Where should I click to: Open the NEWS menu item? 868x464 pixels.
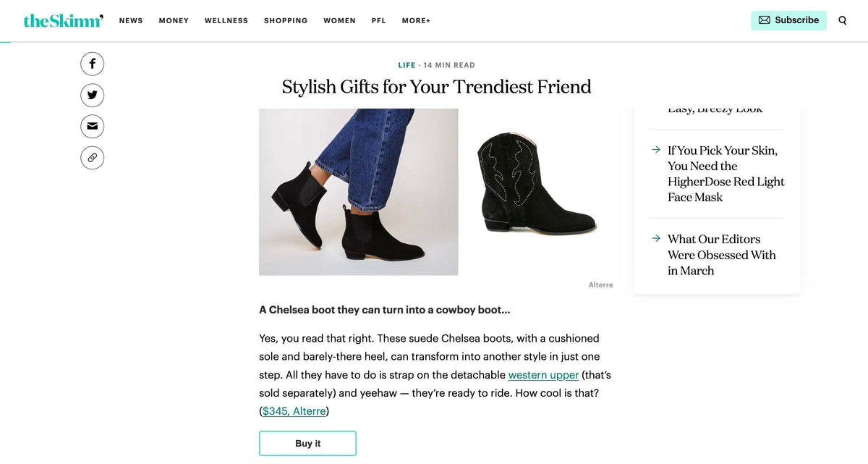tap(131, 21)
